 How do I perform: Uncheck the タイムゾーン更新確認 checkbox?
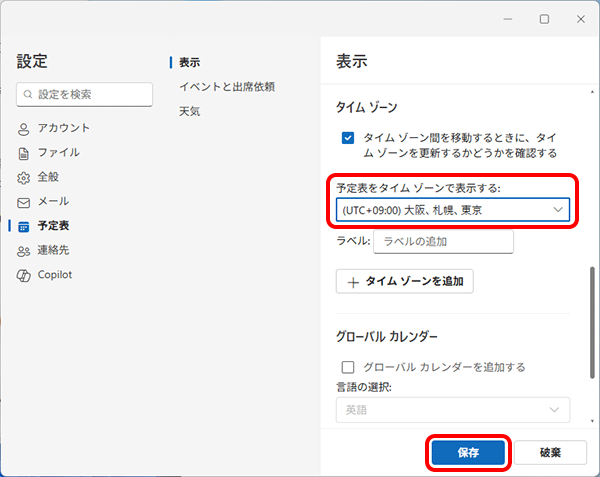pyautogui.click(x=348, y=139)
